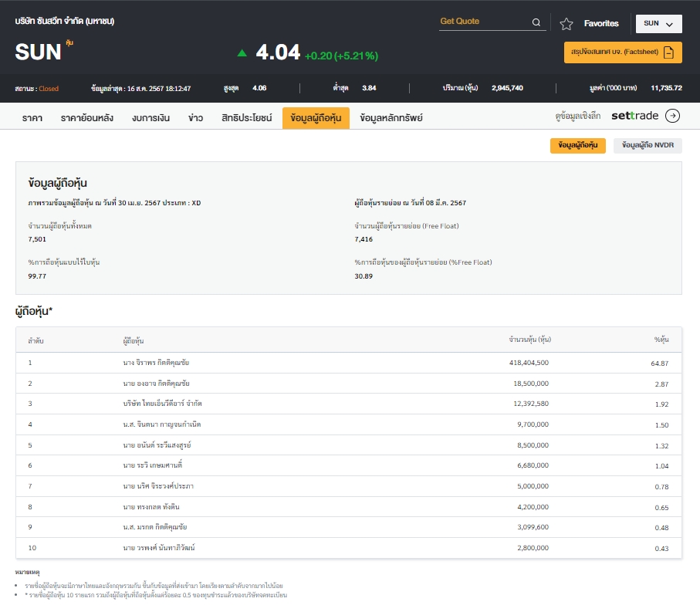700x612 pixels.
Task: Click the price change +0.20 (+5.21%)
Action: [341, 56]
